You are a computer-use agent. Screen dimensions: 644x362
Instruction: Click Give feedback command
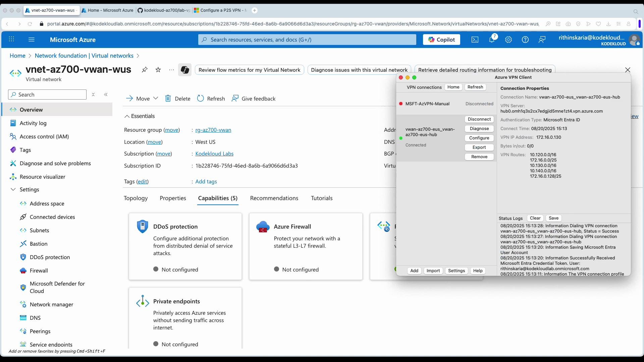[254, 99]
